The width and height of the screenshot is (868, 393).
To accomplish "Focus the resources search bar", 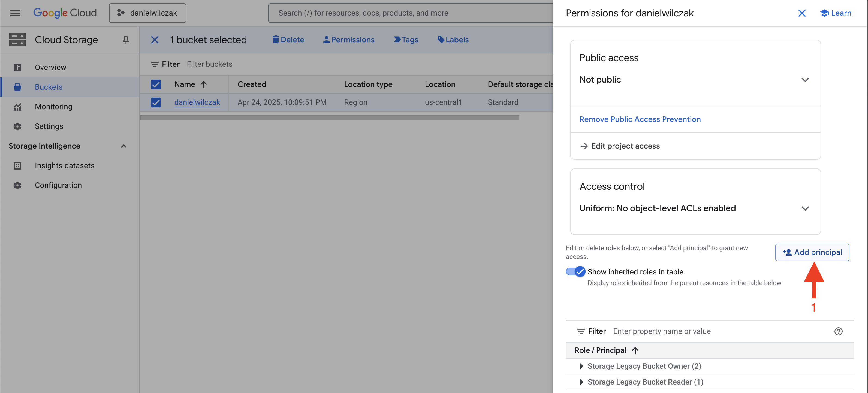I will 410,13.
